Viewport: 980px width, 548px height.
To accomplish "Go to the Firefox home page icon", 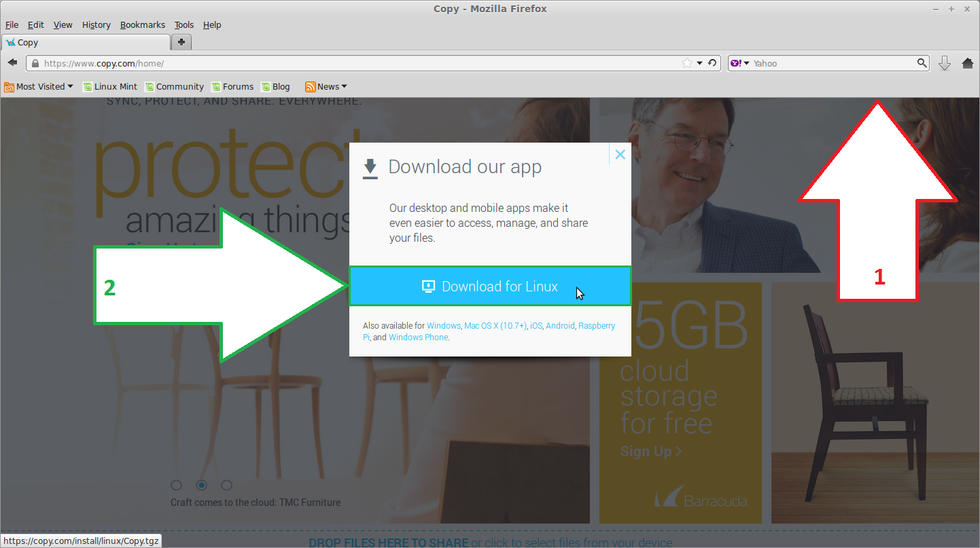I will click(x=968, y=63).
